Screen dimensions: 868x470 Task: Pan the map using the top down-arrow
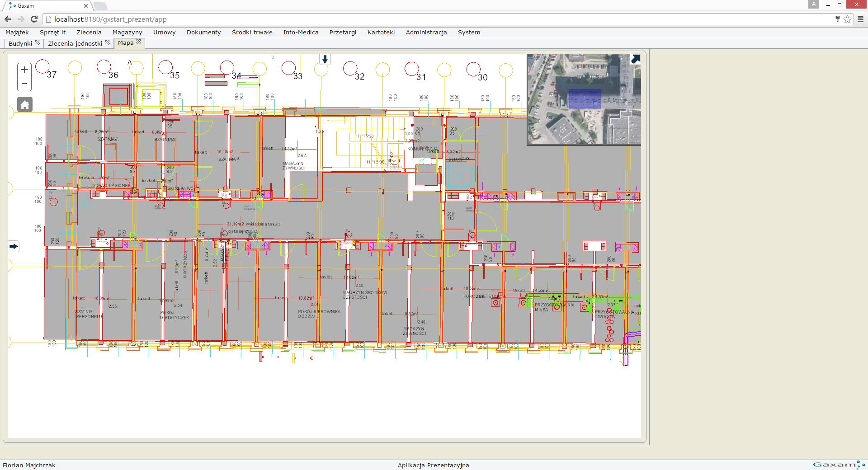click(325, 59)
